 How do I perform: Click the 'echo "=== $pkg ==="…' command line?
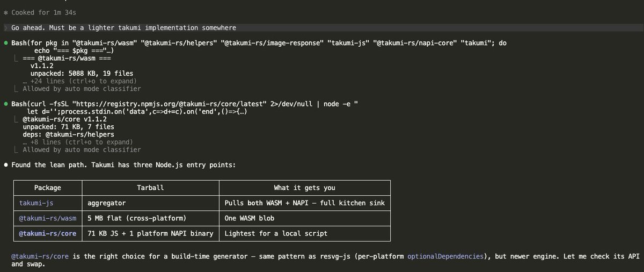point(74,50)
